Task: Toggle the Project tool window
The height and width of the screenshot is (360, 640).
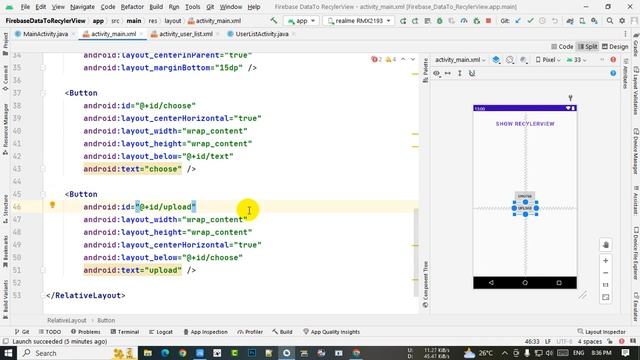Action: pos(5,44)
